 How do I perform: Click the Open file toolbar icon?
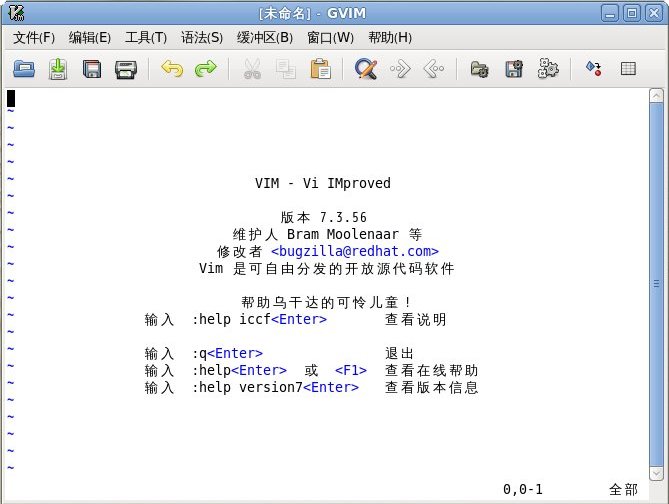pos(24,69)
